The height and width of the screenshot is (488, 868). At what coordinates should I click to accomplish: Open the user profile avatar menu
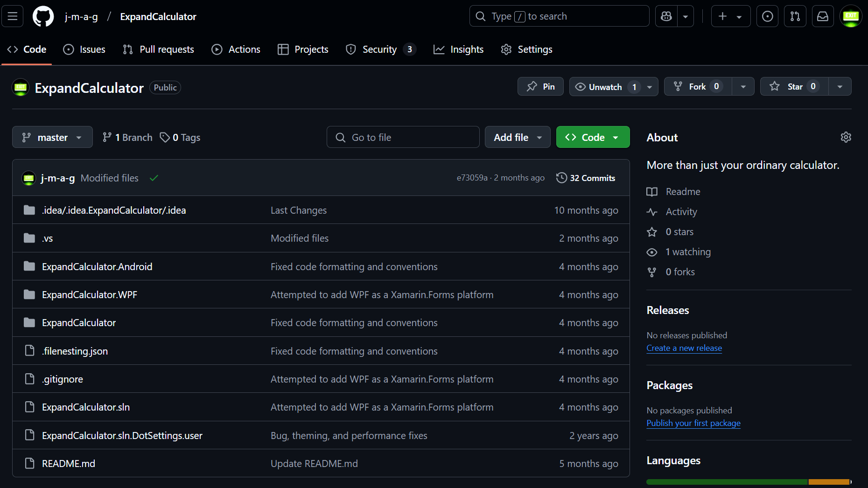pos(851,16)
